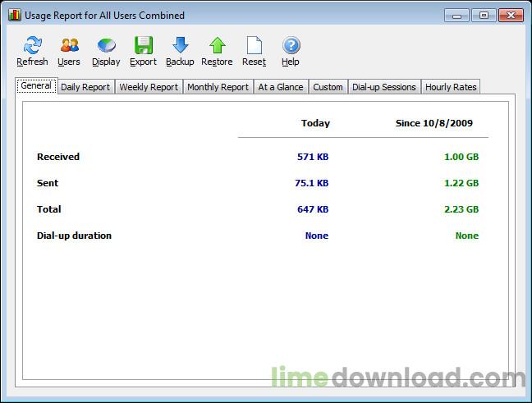Viewport: 532px width, 403px height.
Task: Reset usage data with Reset icon
Action: click(x=254, y=47)
